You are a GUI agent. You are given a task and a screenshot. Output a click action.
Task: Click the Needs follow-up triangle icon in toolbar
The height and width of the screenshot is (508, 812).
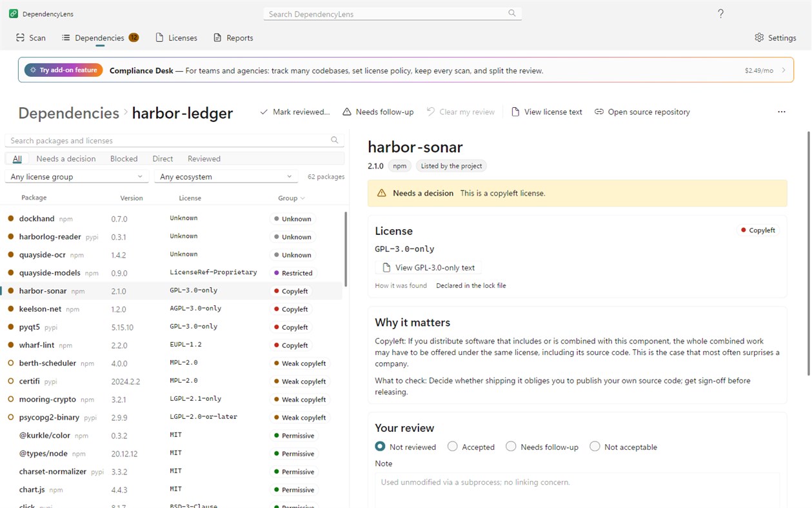point(347,112)
